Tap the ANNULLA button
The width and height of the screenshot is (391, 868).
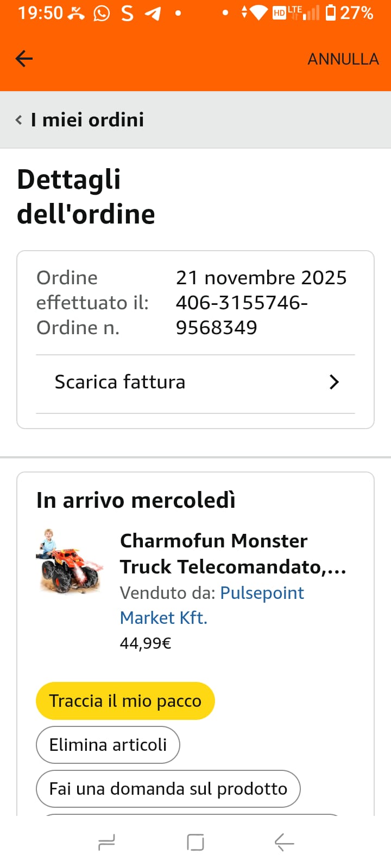pyautogui.click(x=343, y=59)
